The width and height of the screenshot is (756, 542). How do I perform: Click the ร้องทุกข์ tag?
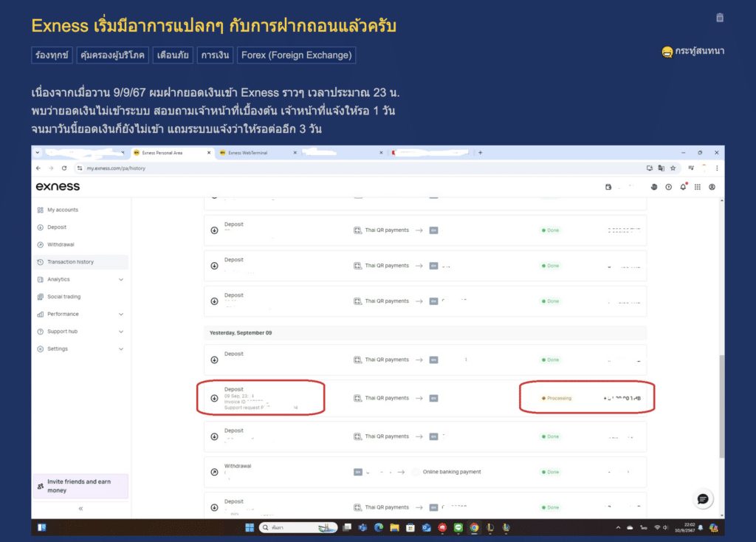tap(52, 55)
